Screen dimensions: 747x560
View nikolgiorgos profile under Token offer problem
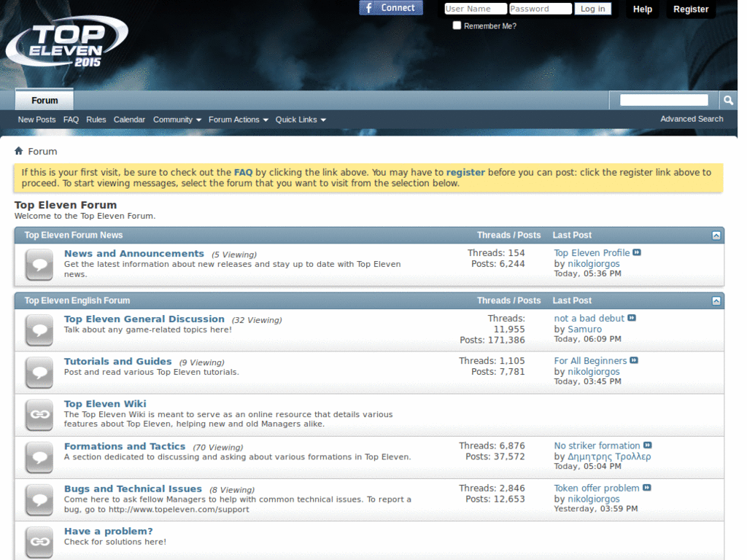(x=594, y=499)
